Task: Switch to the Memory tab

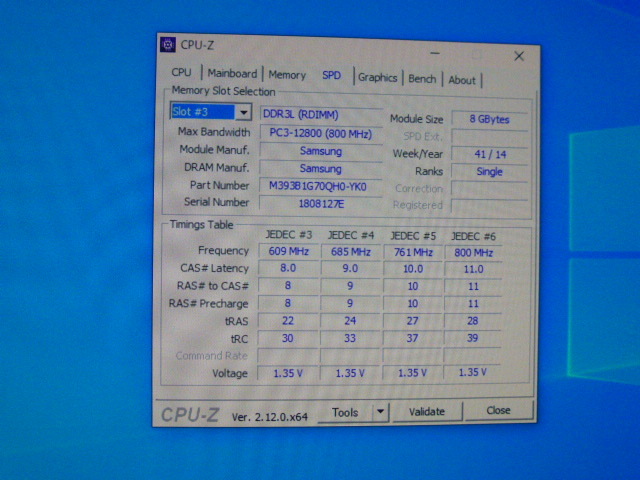Action: pos(287,75)
